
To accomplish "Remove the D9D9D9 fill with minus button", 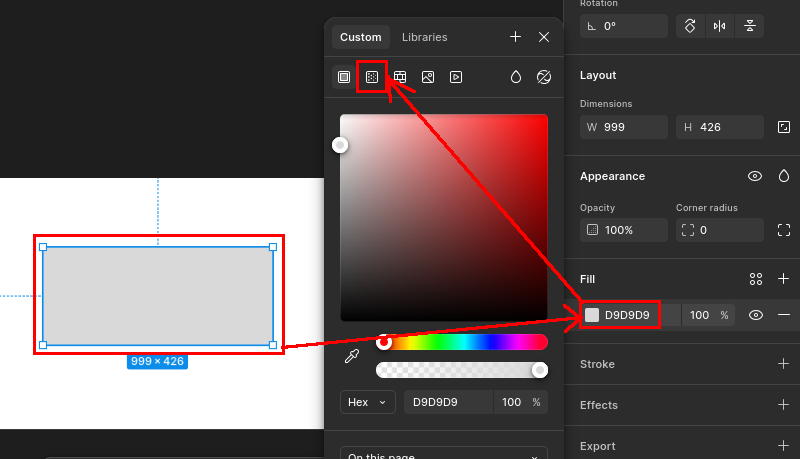I will pyautogui.click(x=784, y=315).
